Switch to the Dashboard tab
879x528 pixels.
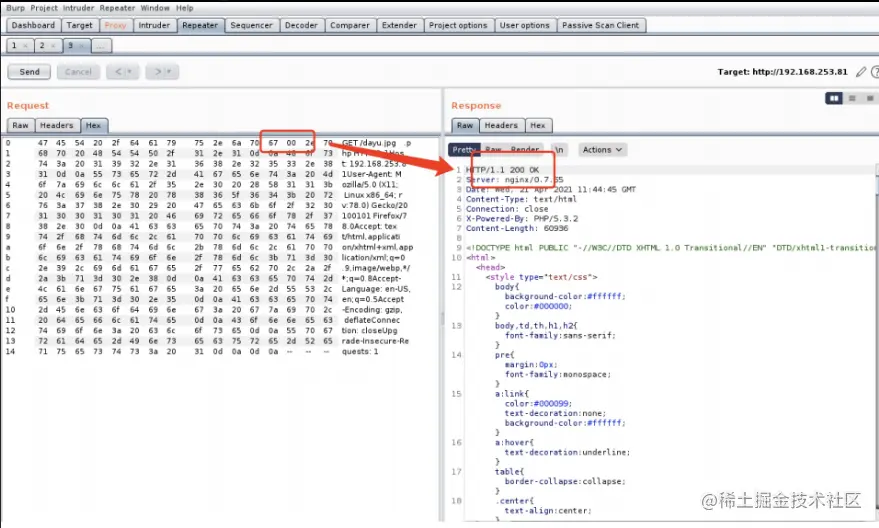click(33, 25)
